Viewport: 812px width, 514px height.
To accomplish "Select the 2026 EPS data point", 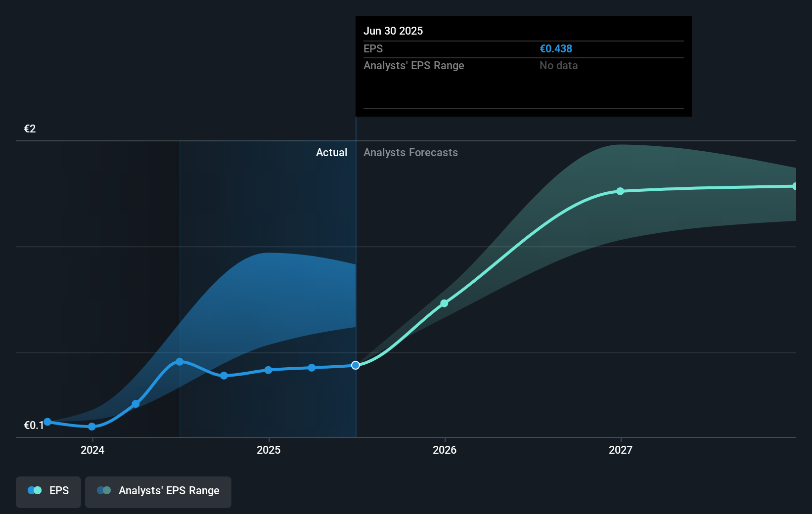I will click(x=444, y=303).
